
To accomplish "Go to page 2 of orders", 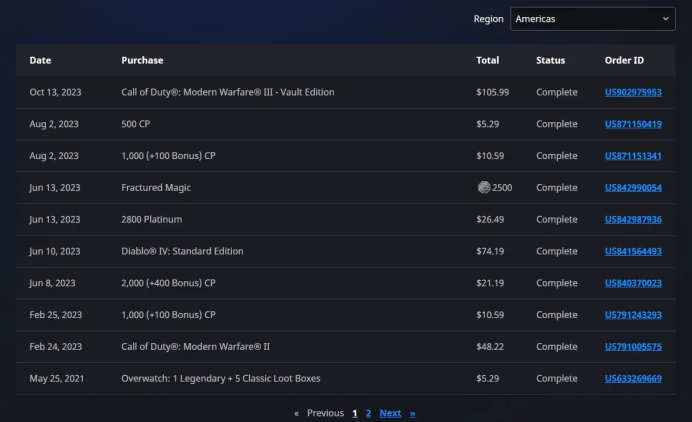I will [368, 413].
